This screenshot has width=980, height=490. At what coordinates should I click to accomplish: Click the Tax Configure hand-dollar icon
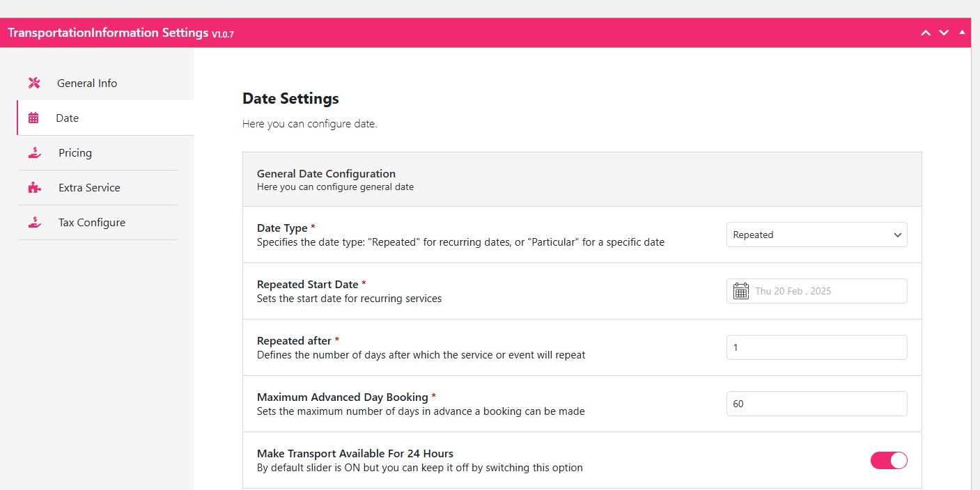tap(34, 222)
